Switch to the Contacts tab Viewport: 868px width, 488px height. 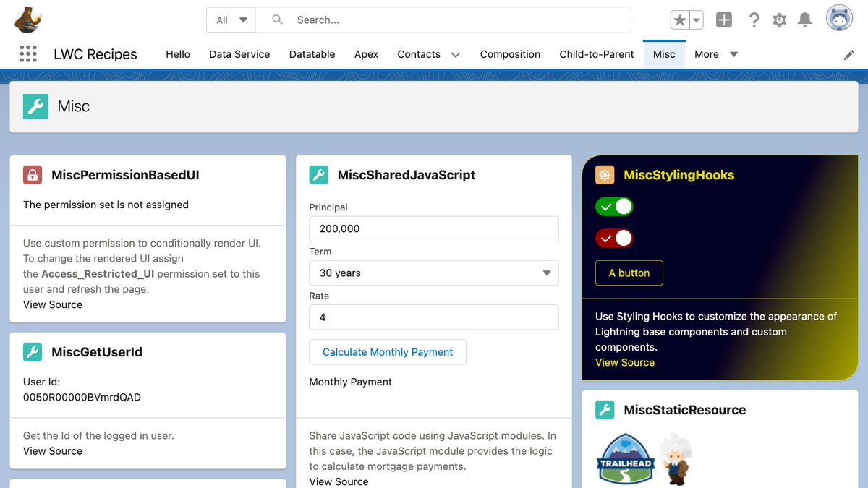(419, 54)
